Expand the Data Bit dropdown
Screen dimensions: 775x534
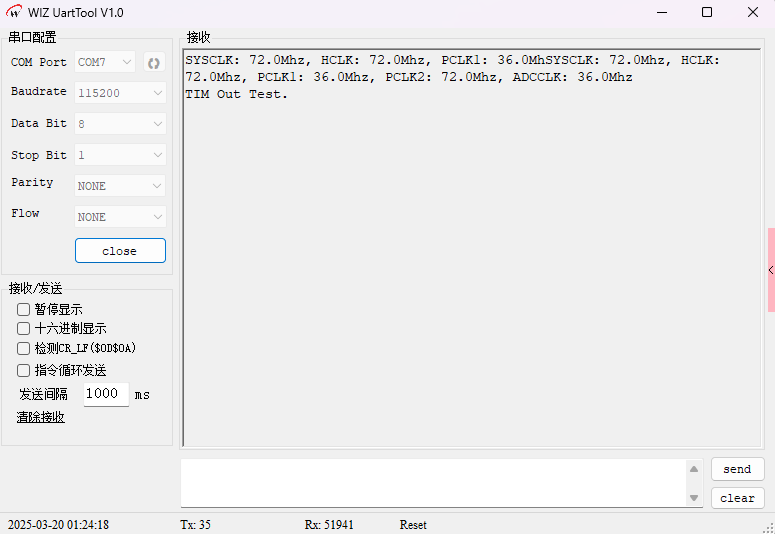(x=120, y=124)
